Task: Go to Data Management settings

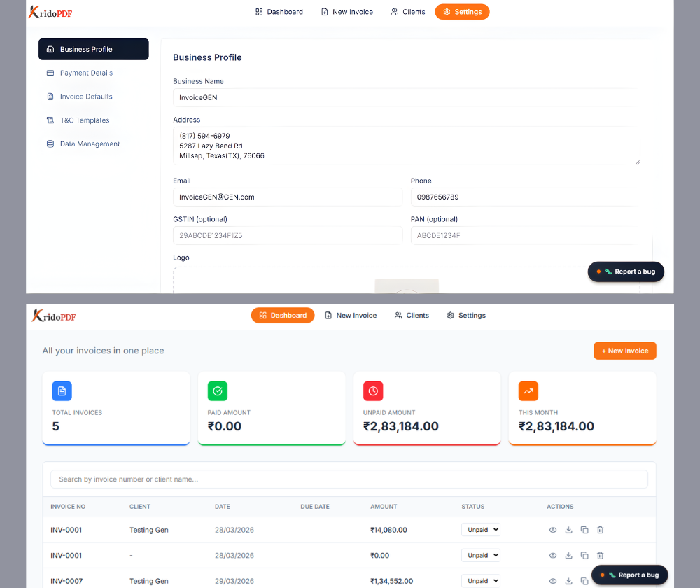Action: [90, 144]
